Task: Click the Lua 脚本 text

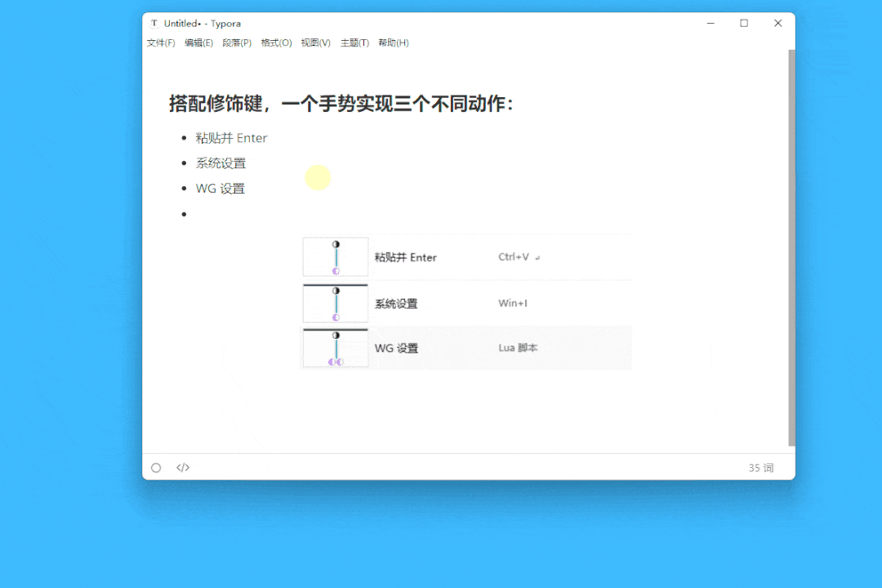Action: pos(518,348)
